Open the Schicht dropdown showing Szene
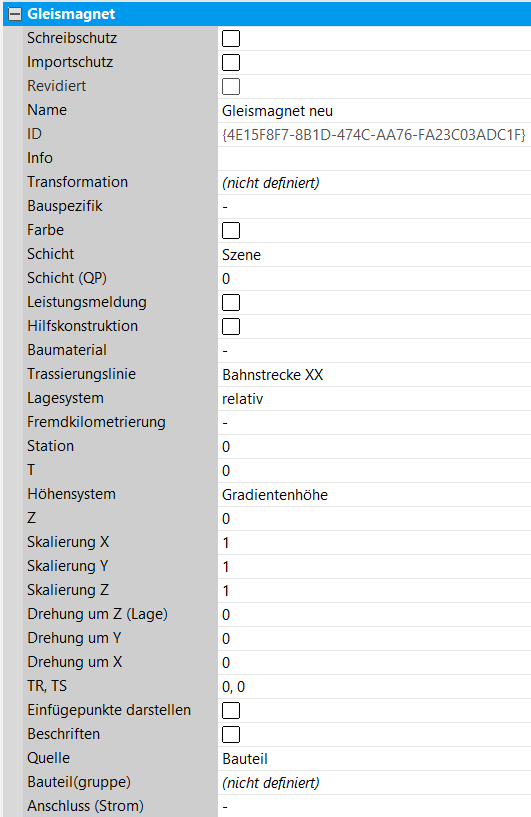Viewport: 531px width, 817px height. tap(374, 254)
